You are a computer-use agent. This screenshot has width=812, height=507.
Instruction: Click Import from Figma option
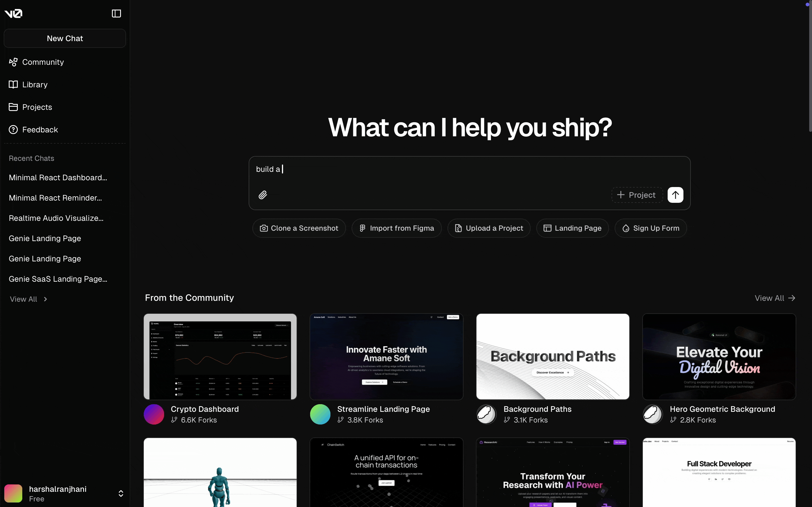coord(396,228)
